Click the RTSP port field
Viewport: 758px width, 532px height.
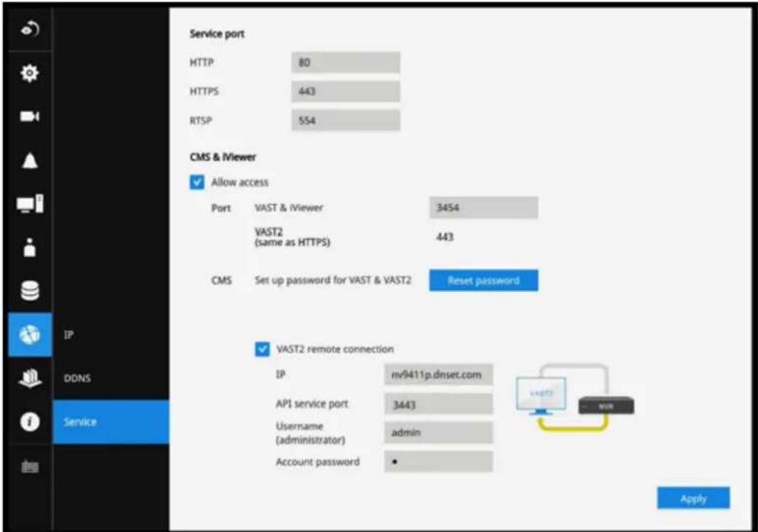click(346, 120)
